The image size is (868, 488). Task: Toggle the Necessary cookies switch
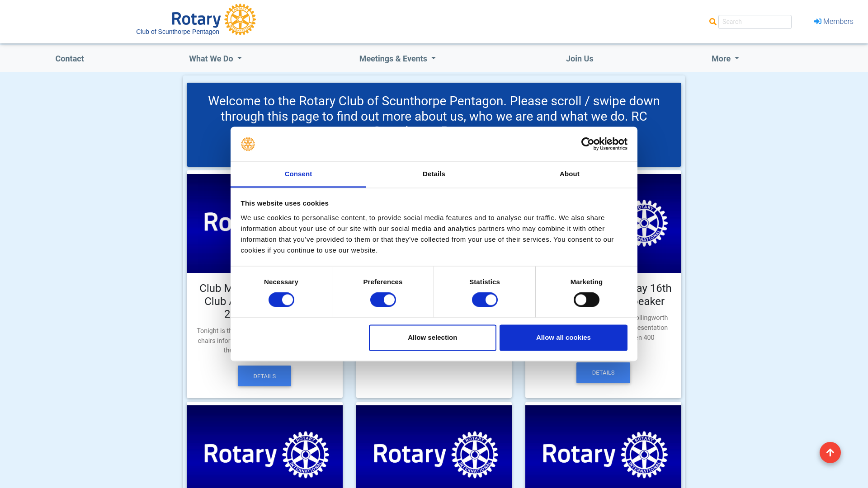click(x=281, y=300)
